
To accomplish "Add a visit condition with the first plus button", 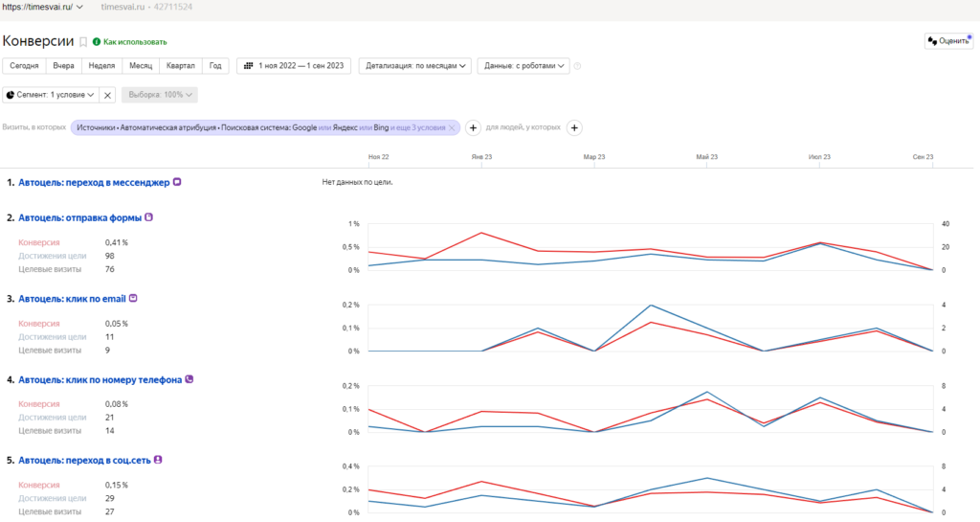I will click(473, 127).
